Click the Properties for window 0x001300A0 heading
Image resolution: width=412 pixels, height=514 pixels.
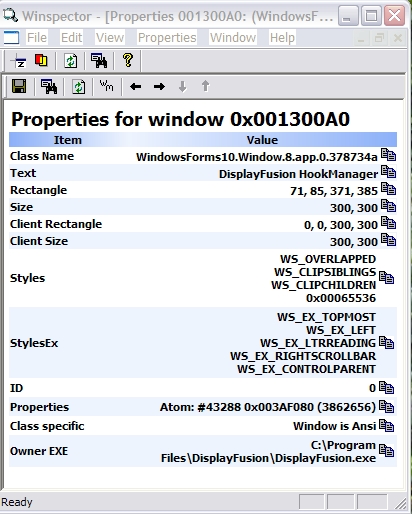(x=180, y=119)
